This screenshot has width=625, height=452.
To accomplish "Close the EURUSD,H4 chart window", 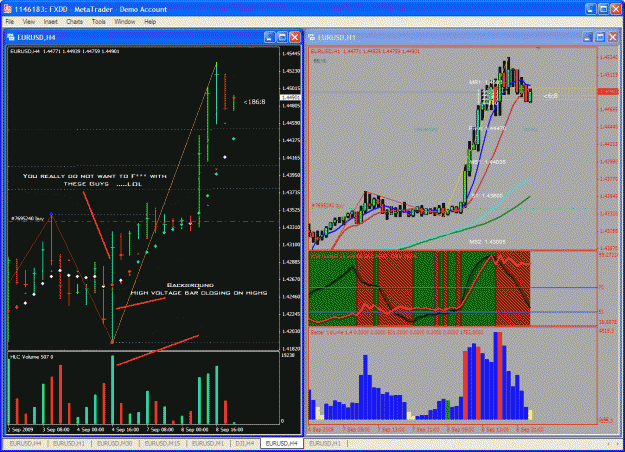I will coord(295,37).
